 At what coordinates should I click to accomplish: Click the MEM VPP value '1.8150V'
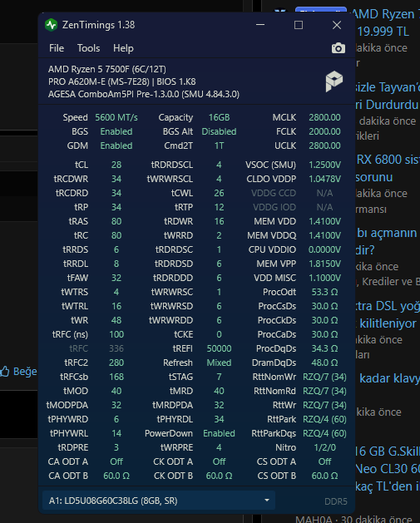coord(324,264)
